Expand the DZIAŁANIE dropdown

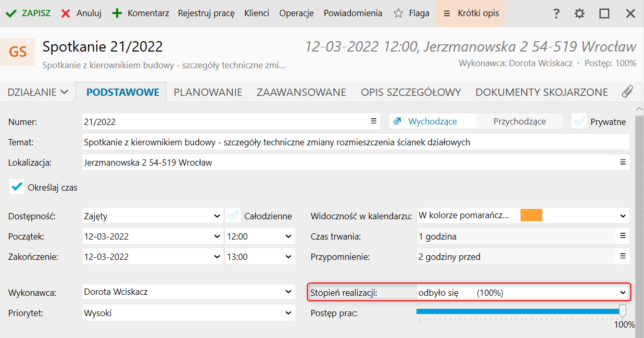point(37,92)
